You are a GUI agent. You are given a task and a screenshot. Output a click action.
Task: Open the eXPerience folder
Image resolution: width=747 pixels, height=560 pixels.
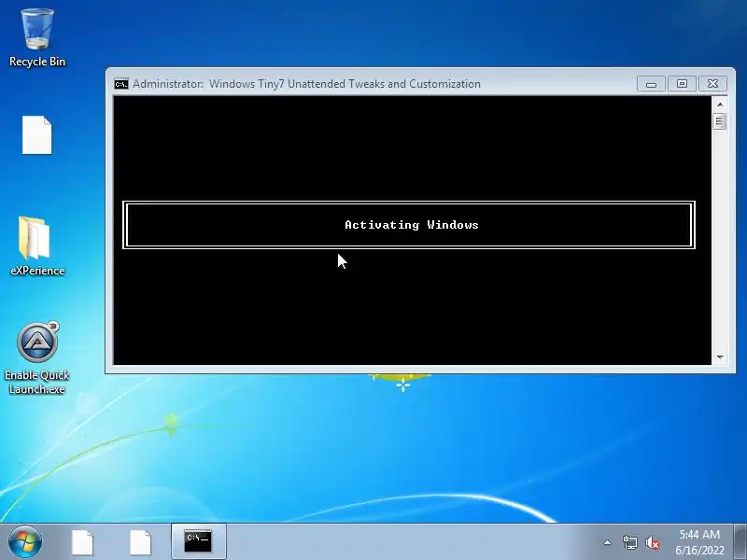[x=37, y=246]
